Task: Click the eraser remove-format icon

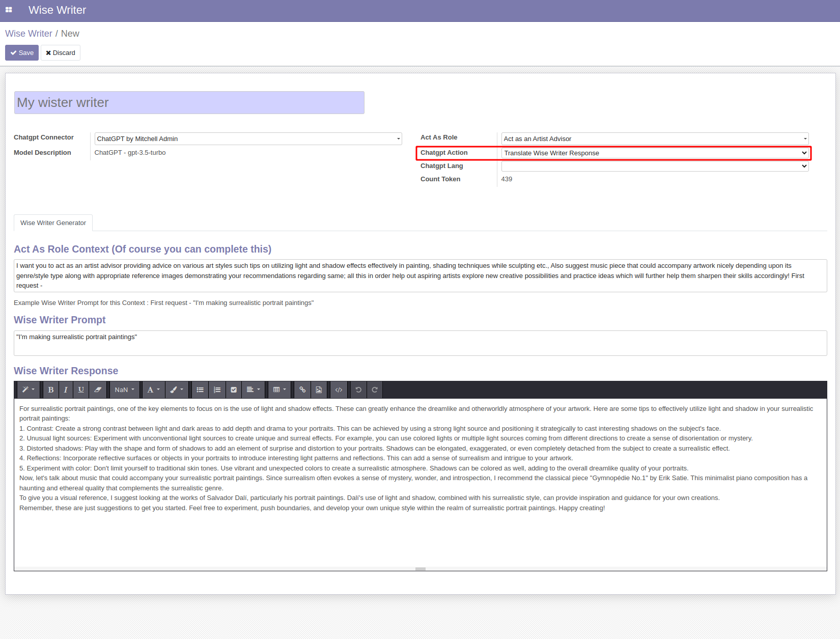Action: tap(98, 390)
